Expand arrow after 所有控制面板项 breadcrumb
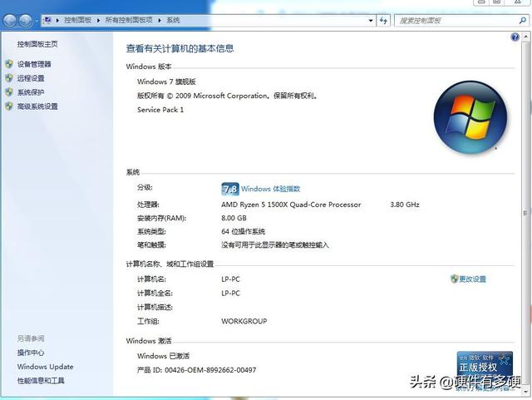 coord(160,21)
